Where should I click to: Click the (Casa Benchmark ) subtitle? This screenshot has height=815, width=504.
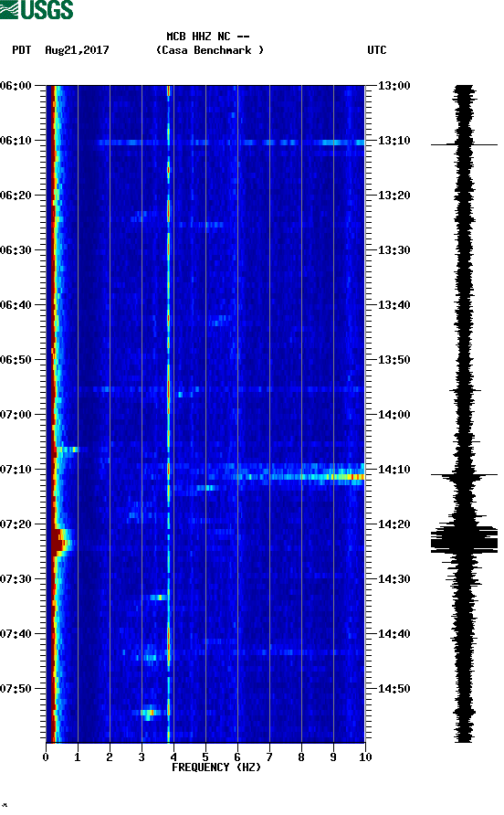point(210,50)
